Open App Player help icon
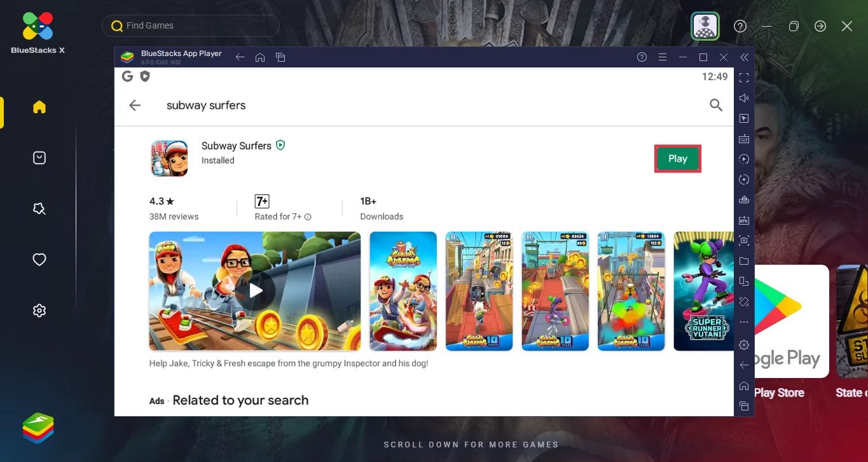The width and height of the screenshot is (868, 462). (x=642, y=57)
